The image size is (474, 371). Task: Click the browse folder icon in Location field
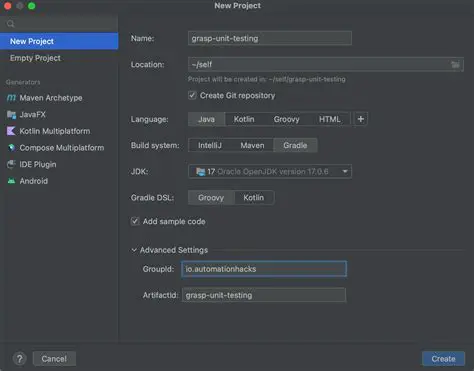tap(455, 64)
